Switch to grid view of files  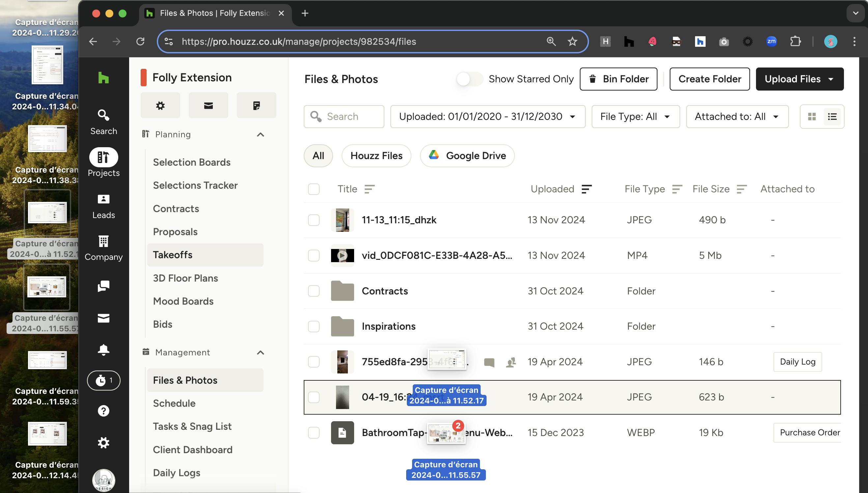[x=812, y=117]
